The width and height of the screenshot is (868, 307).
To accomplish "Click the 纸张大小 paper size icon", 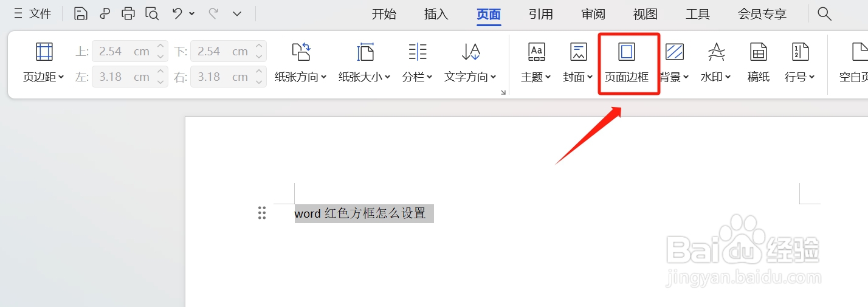I will (365, 52).
